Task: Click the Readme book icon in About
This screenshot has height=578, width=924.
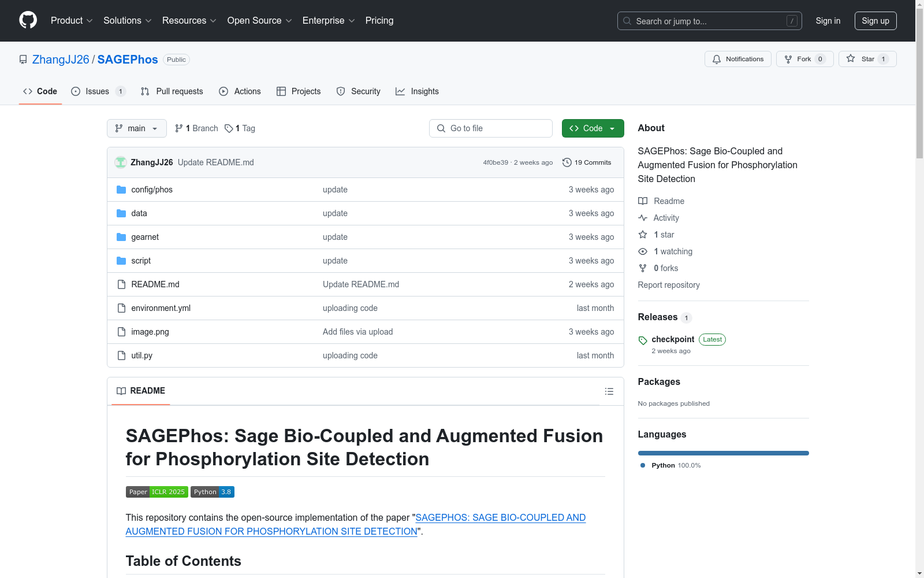Action: [643, 201]
